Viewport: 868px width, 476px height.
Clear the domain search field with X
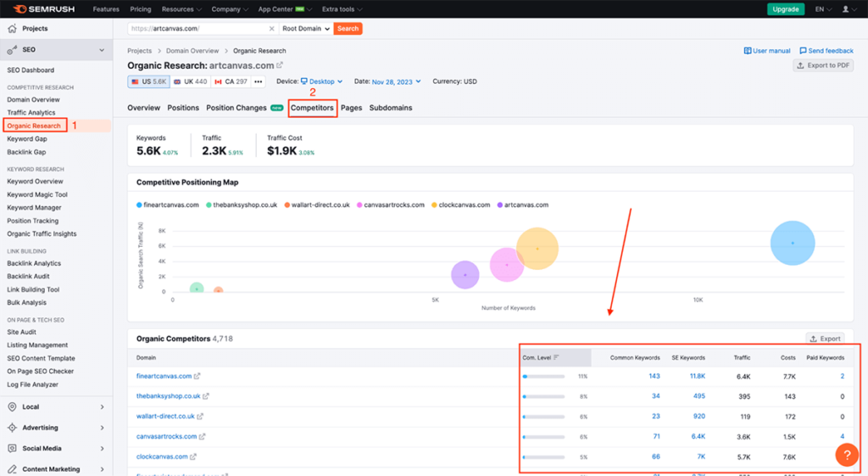point(271,29)
